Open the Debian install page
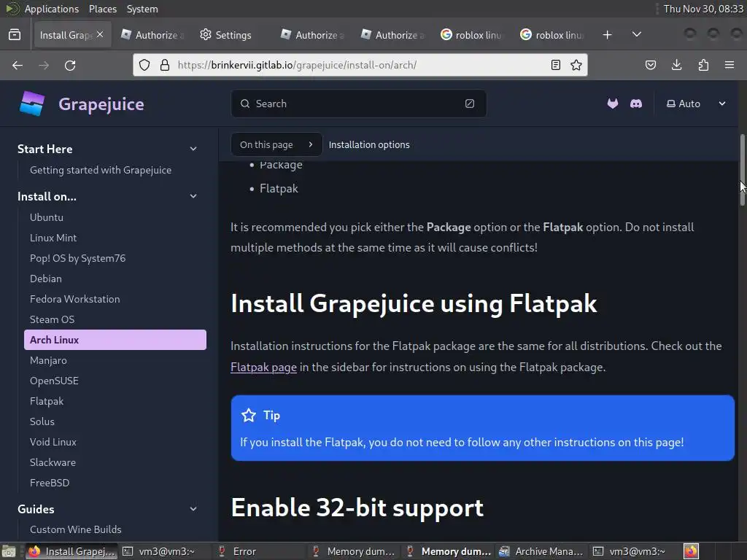Viewport: 747px width, 560px height. [x=46, y=279]
